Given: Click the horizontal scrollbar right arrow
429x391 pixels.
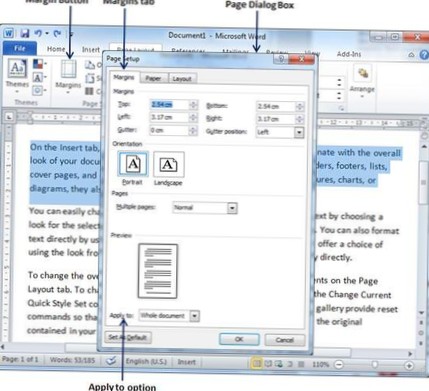Looking at the screenshot, I should pyautogui.click(x=410, y=354).
